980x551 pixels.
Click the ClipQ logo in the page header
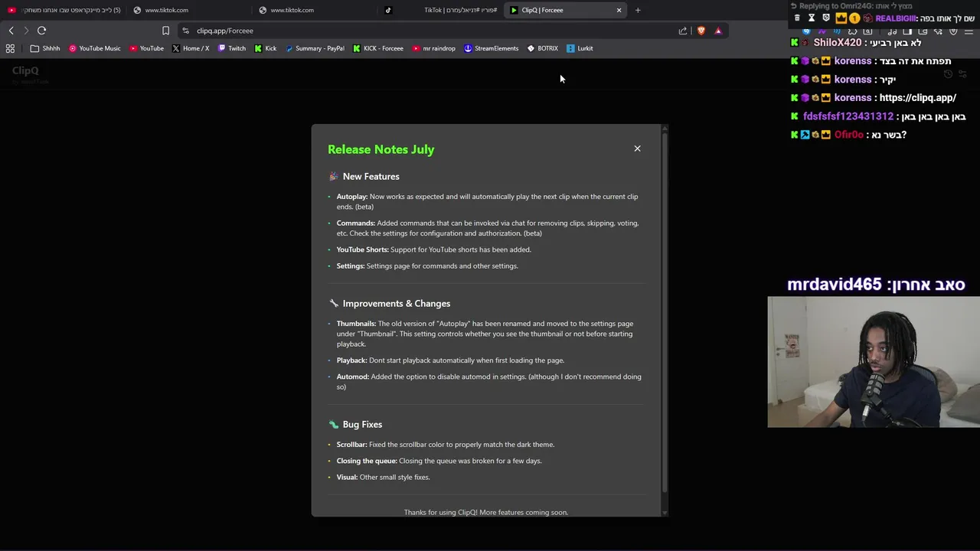(25, 71)
